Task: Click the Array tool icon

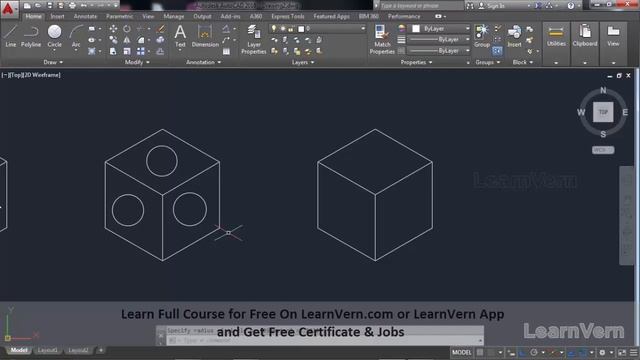Action: (141, 51)
